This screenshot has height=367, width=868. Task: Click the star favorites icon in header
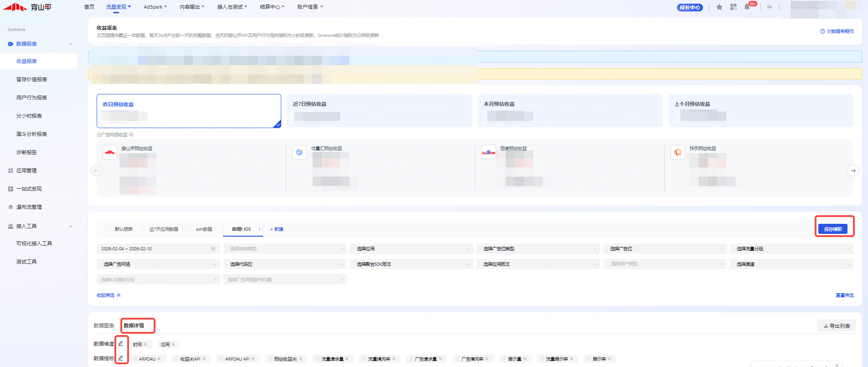click(x=719, y=7)
